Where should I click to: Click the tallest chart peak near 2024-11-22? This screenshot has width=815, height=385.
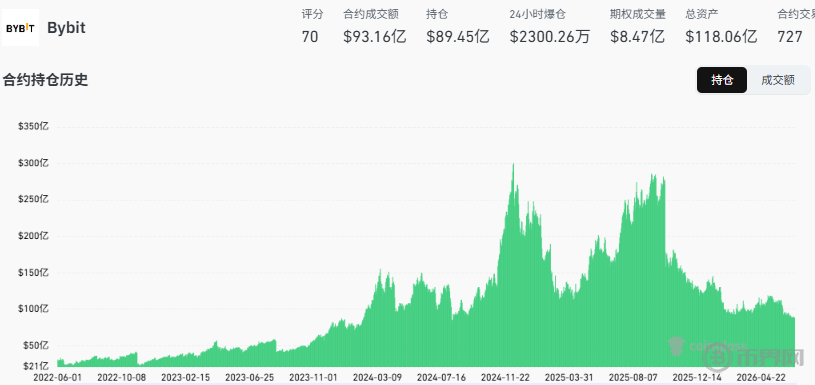point(514,166)
